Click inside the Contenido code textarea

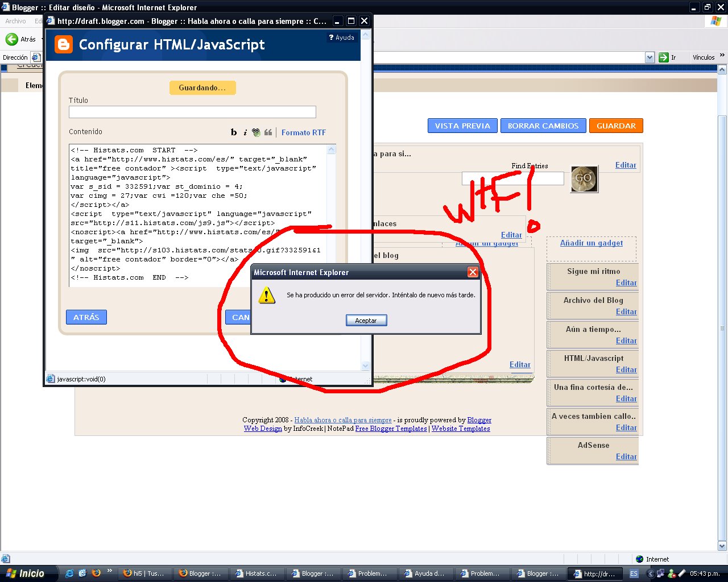[x=198, y=215]
